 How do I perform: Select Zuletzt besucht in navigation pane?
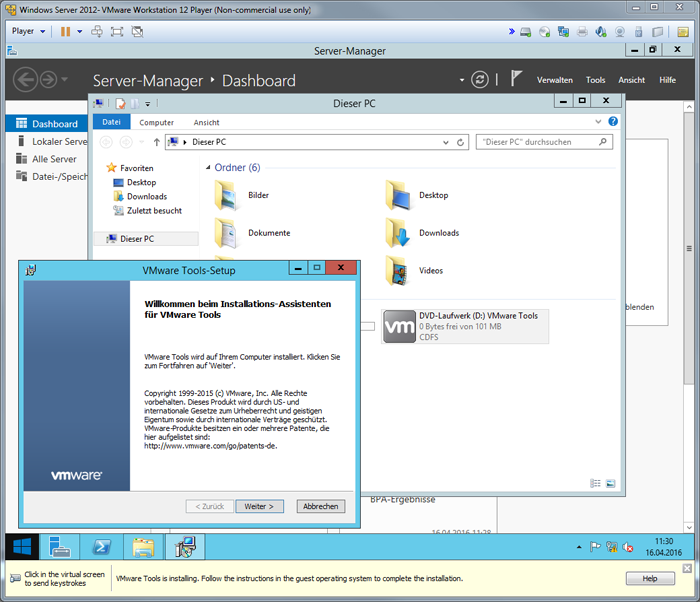[x=148, y=210]
